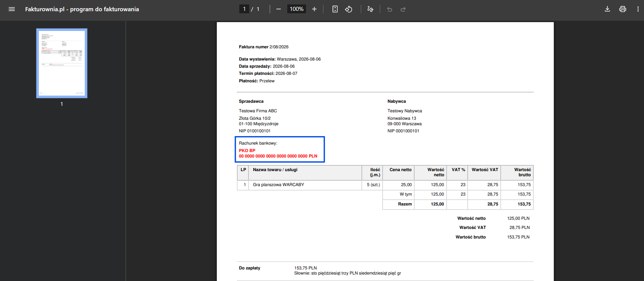Screen dimensions: 644x281
Task: Select the document title Fakturownia.pl
Action: (x=82, y=9)
